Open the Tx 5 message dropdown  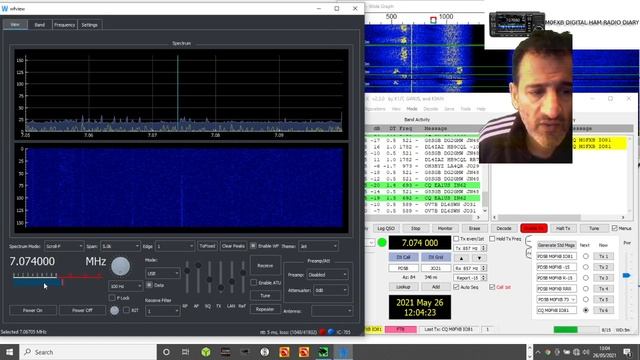[x=556, y=299]
